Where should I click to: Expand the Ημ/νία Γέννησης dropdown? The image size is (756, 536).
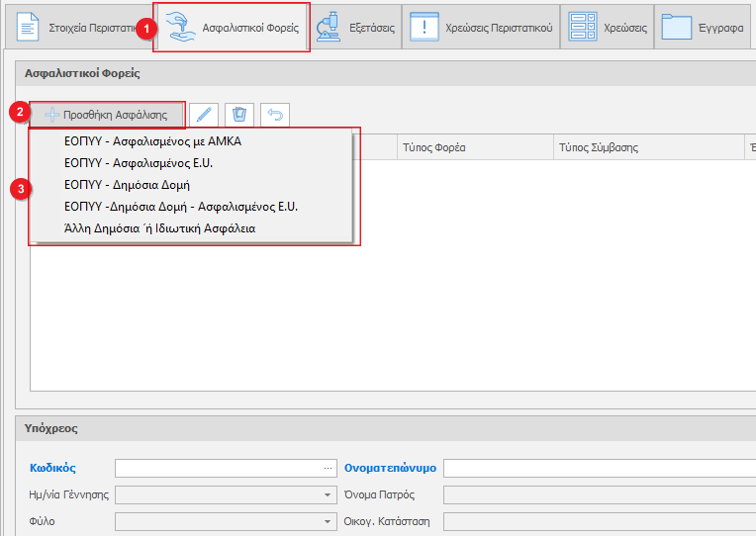point(328,494)
